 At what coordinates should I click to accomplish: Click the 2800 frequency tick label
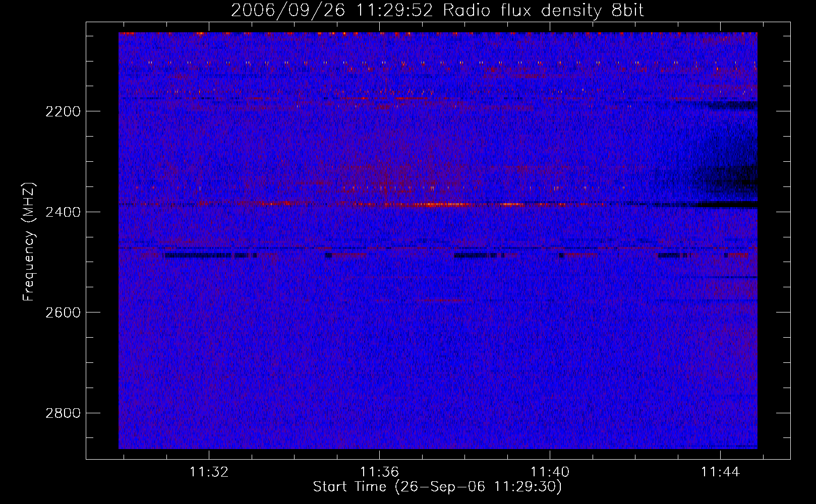click(x=63, y=413)
